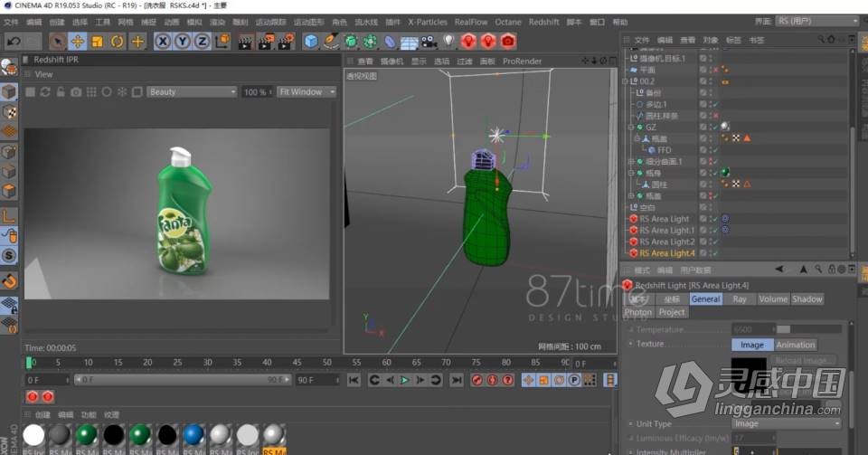
Task: Open the Redshift menu
Action: [x=543, y=22]
